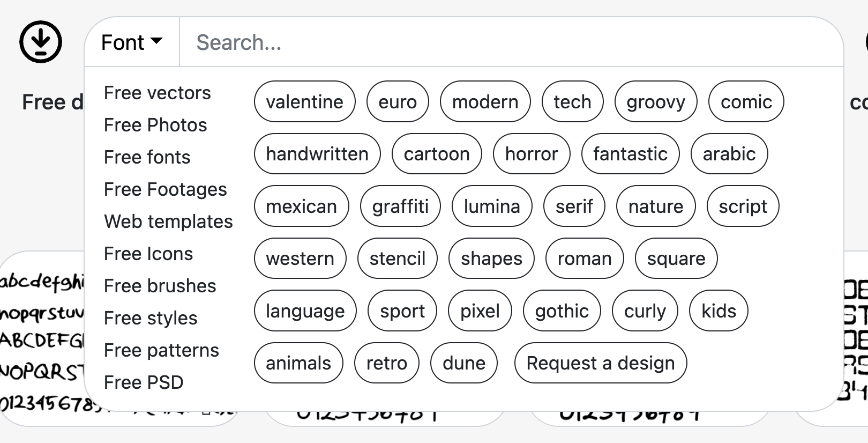Open the Web templates link
The width and height of the screenshot is (868, 443).
pyautogui.click(x=168, y=222)
